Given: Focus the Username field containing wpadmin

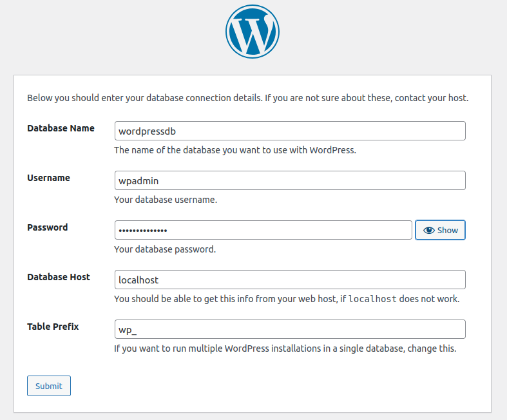Looking at the screenshot, I should (x=289, y=180).
